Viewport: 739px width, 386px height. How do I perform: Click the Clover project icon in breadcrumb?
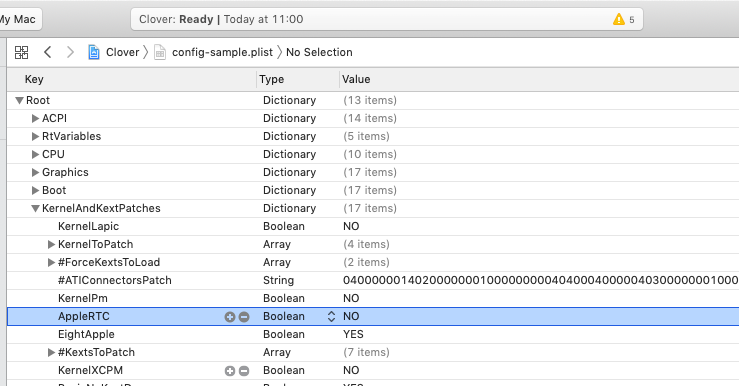(x=94, y=52)
